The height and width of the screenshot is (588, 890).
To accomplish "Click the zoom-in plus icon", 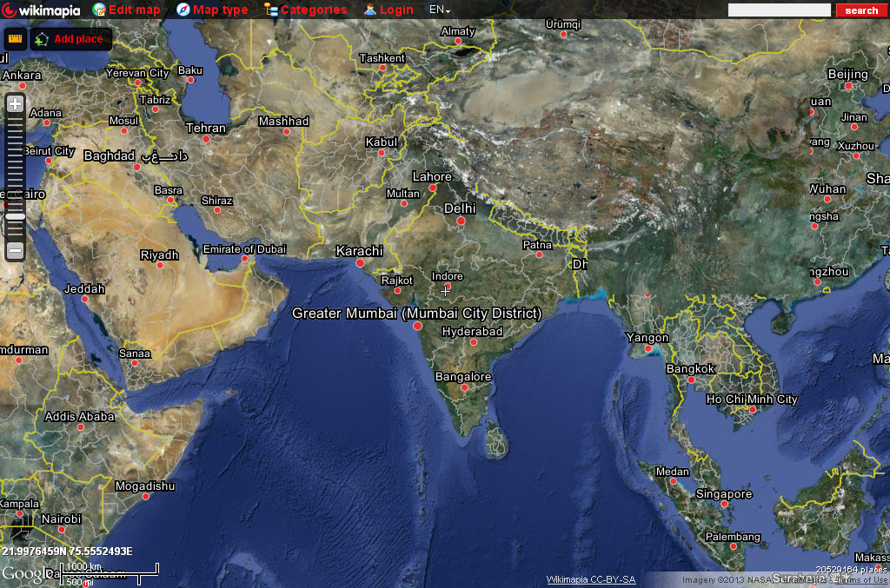I will 14,102.
